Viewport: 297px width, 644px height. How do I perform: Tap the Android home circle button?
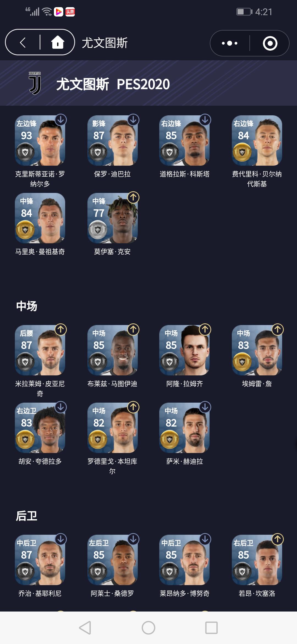(x=148, y=628)
